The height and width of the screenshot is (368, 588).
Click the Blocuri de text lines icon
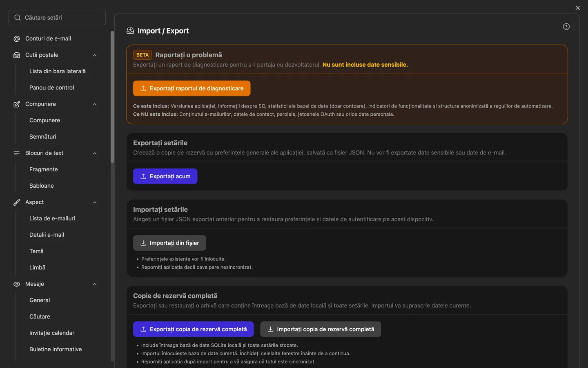tap(17, 153)
